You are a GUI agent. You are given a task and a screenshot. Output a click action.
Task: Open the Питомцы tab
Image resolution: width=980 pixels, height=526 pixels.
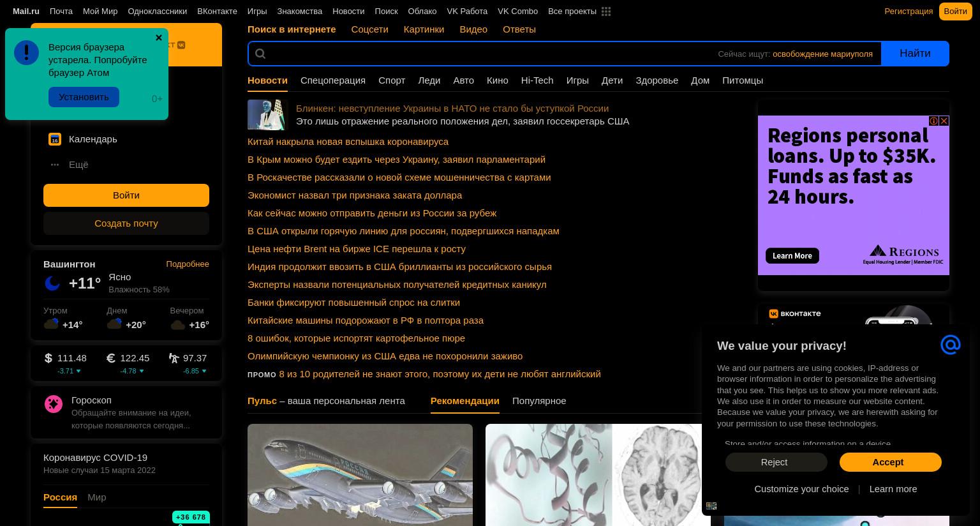pos(743,80)
